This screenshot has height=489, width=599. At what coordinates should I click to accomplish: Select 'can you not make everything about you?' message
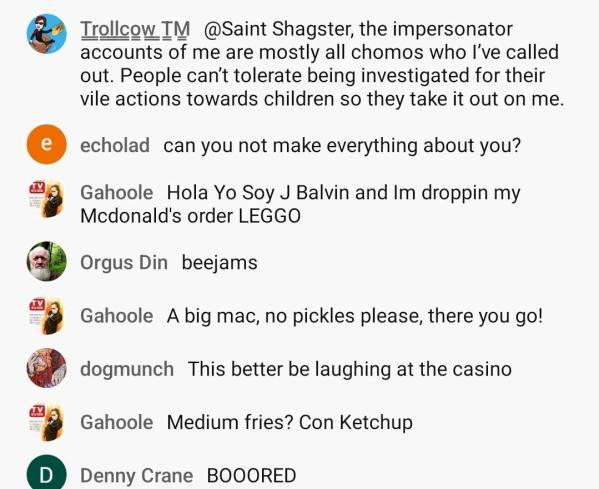pos(342,146)
